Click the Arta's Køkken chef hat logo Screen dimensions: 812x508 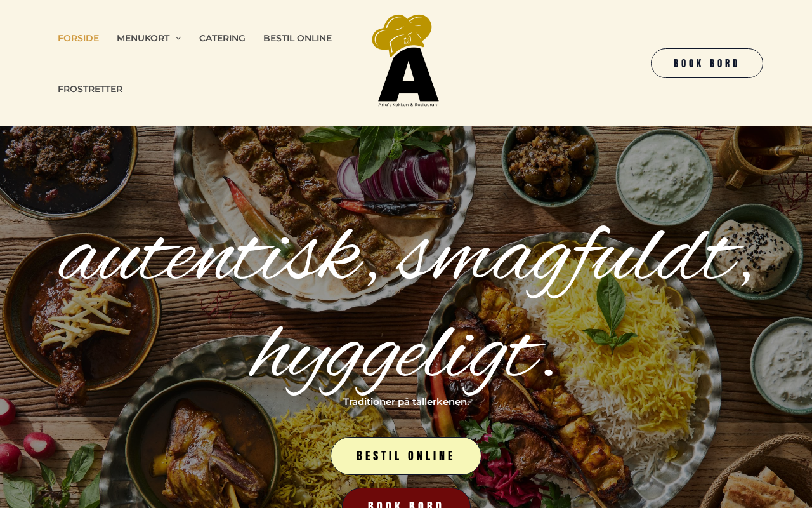(x=405, y=60)
